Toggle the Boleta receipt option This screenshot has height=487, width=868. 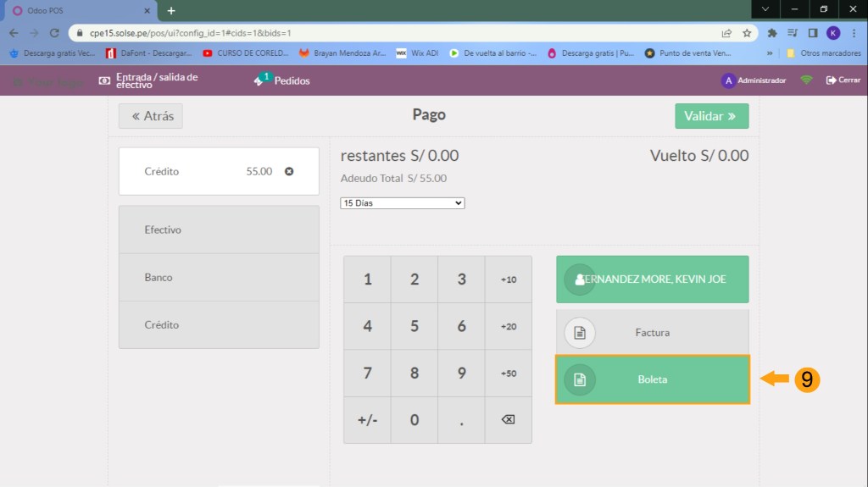[652, 379]
